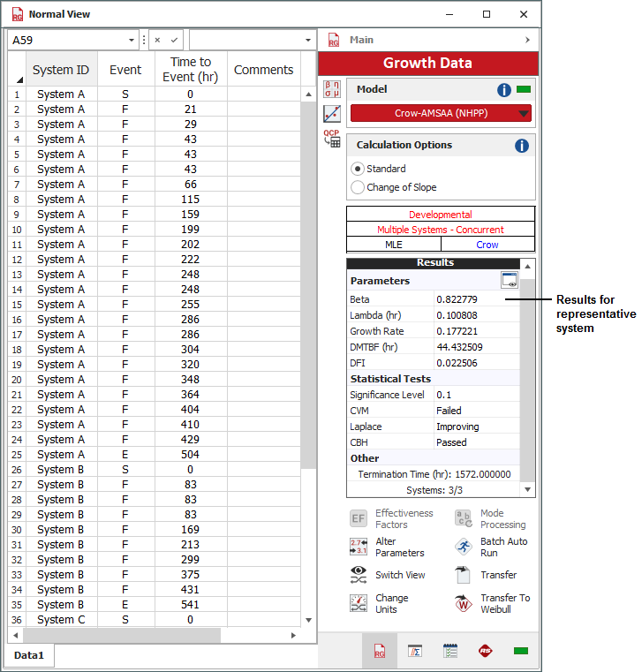Run the Batch Auto Run tool
Screen dimensions: 642x672
pyautogui.click(x=464, y=547)
